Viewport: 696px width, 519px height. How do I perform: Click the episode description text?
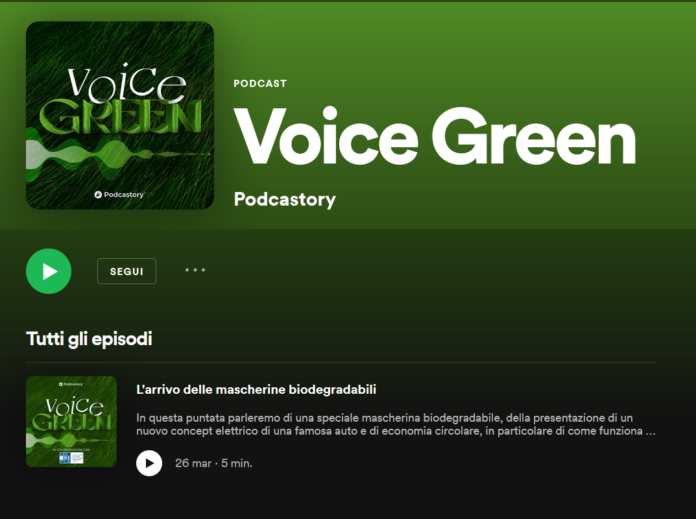point(395,424)
